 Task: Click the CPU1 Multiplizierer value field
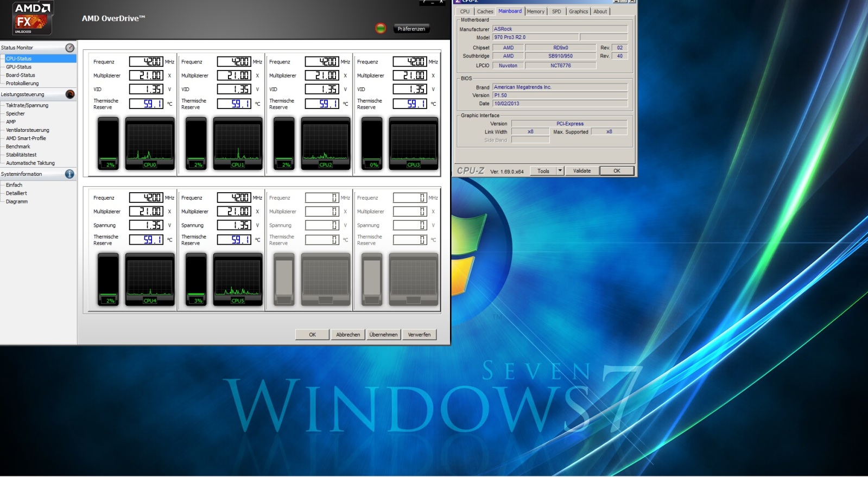(234, 75)
